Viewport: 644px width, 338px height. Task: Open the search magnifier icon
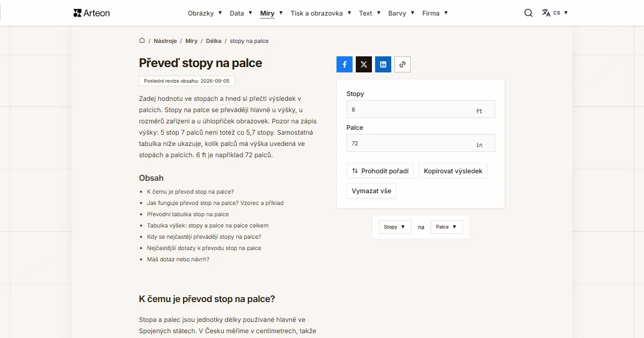pos(529,13)
